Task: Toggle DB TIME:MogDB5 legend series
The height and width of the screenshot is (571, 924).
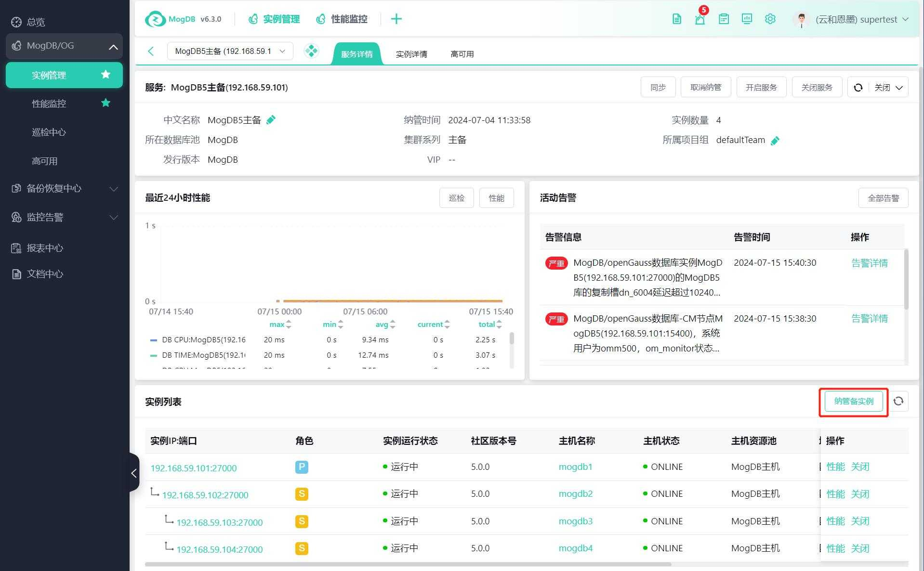Action: [x=198, y=355]
